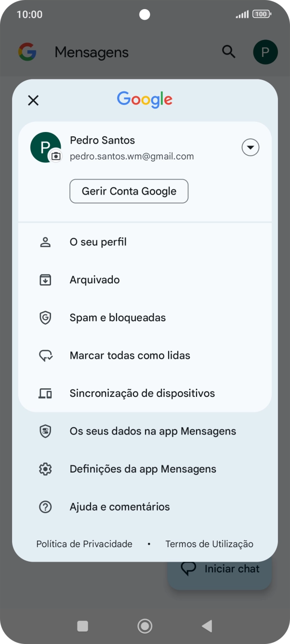The width and height of the screenshot is (290, 644).
Task: Close the Google account sheet
Action: (33, 100)
